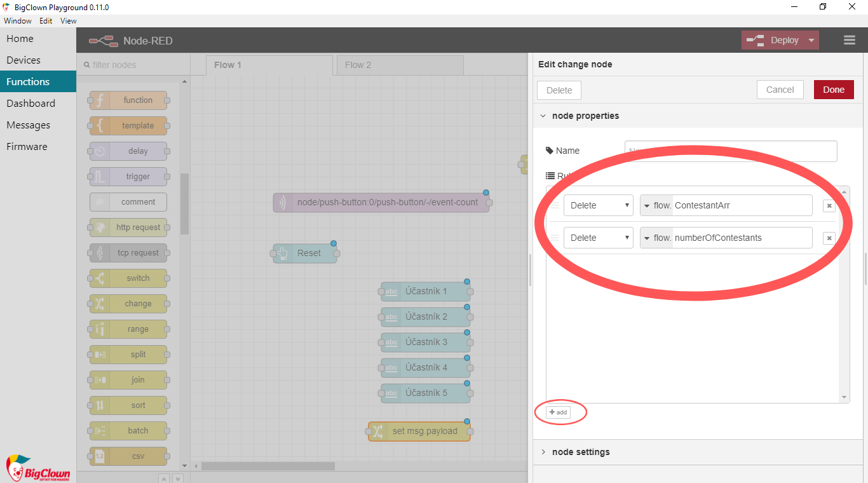The height and width of the screenshot is (483, 868).
Task: Remove the numberOfContestants rule
Action: click(829, 238)
